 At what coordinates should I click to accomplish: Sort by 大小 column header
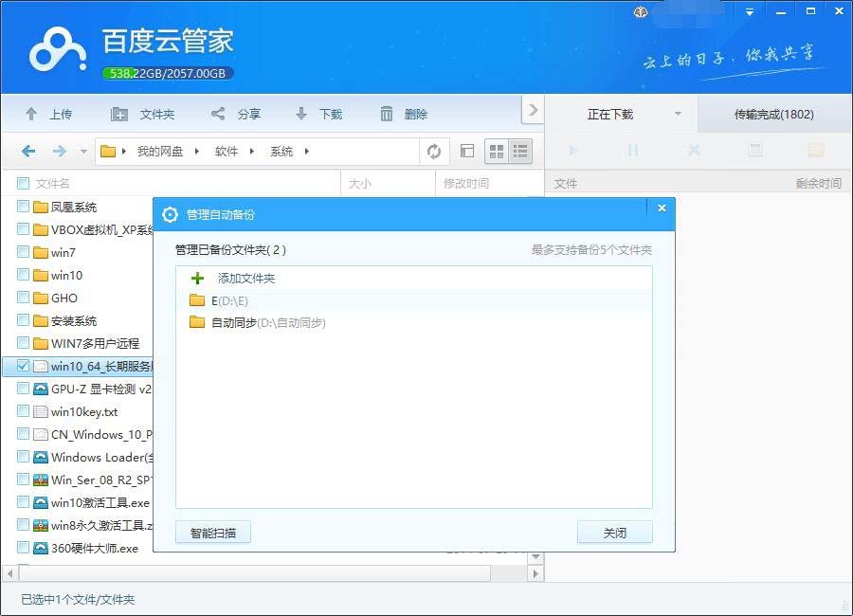(359, 184)
